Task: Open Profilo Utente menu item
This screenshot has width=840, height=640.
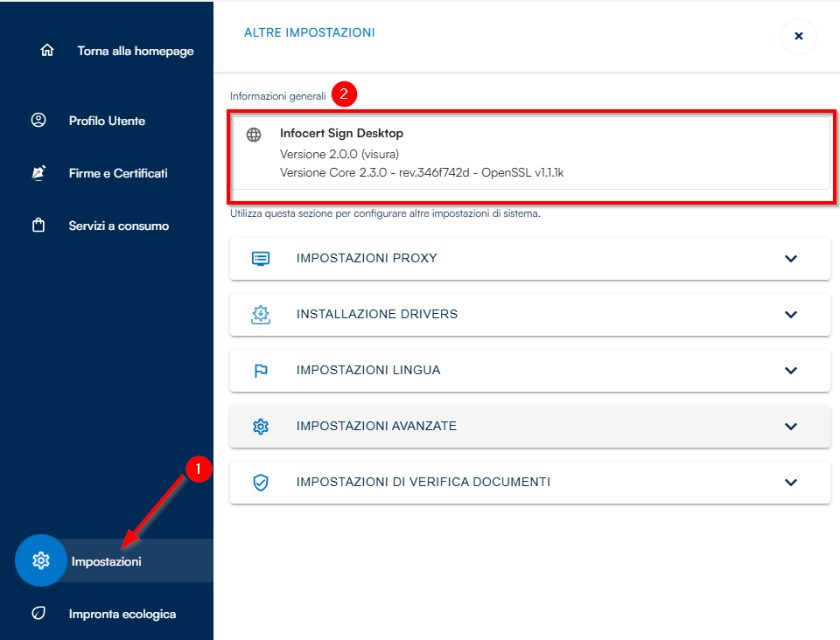Action: point(107,121)
